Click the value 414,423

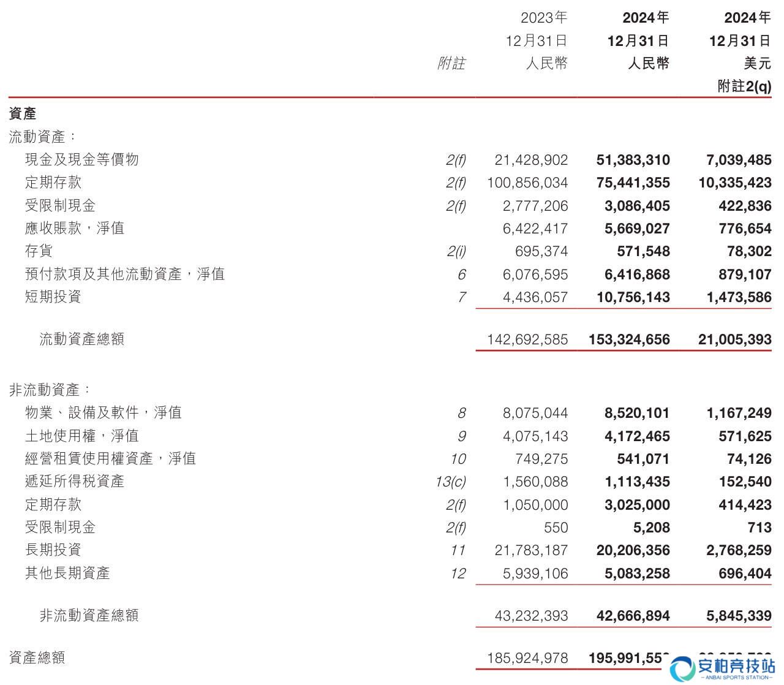(x=745, y=505)
